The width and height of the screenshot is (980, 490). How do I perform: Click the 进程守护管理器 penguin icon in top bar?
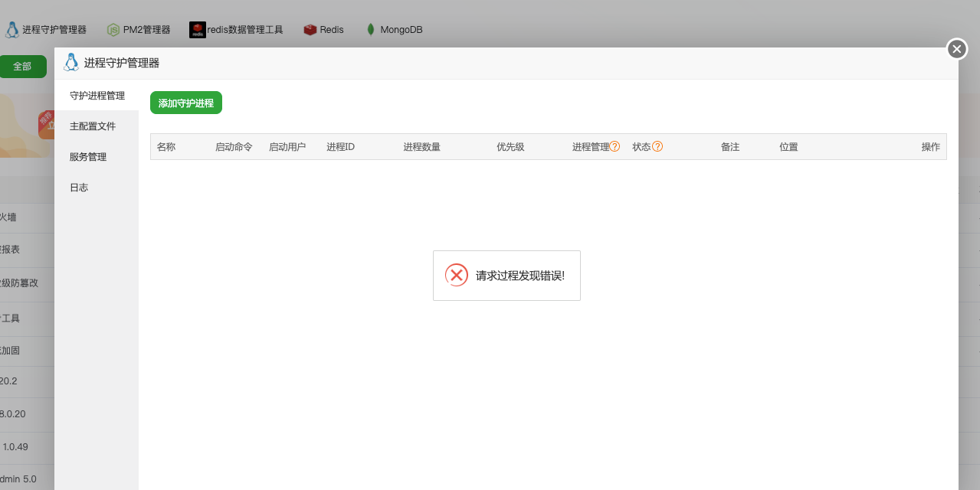tap(12, 29)
